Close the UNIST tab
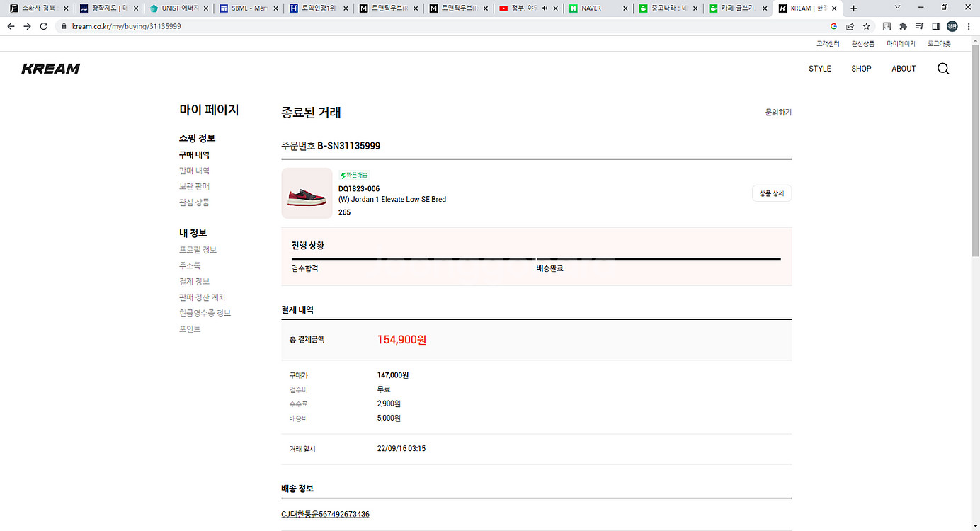Screen dimensions: 980x531 tap(205, 8)
